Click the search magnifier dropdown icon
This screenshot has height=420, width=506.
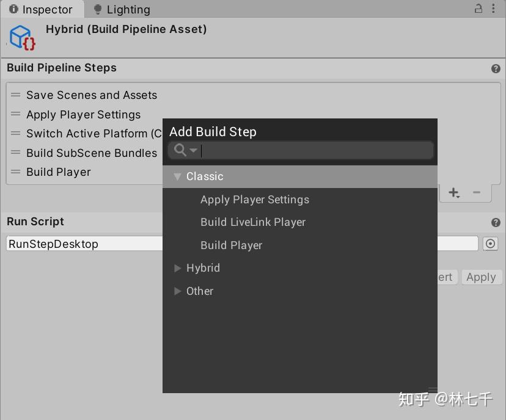click(x=185, y=150)
